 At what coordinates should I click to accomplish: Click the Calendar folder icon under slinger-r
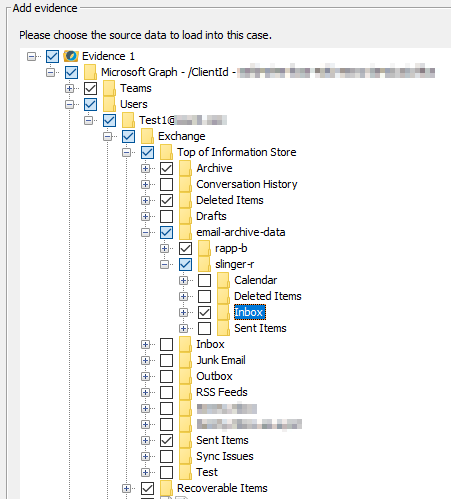click(223, 280)
